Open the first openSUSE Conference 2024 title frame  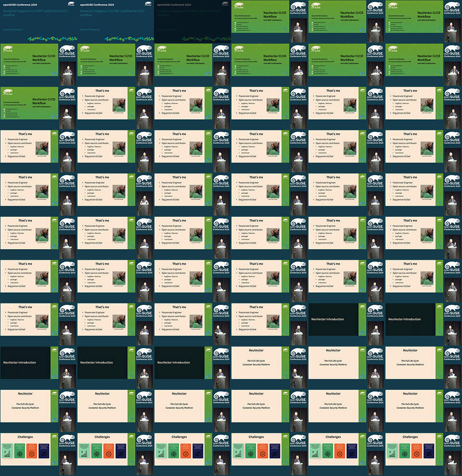coord(38,21)
